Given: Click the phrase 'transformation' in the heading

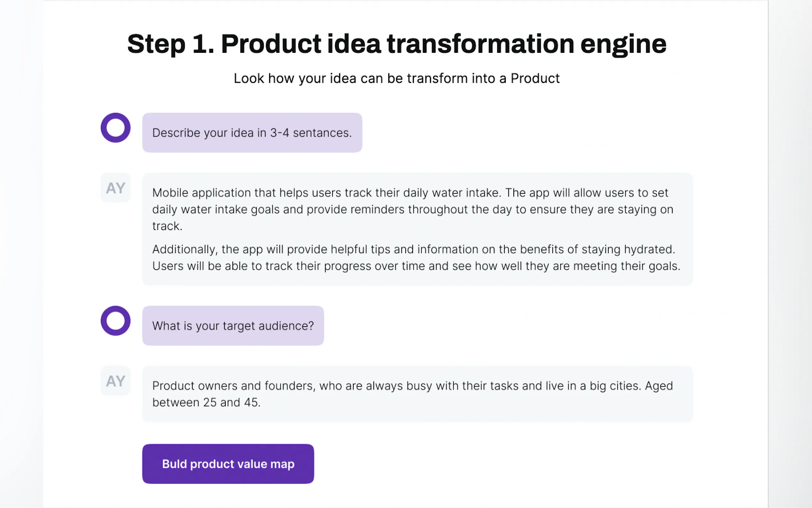Looking at the screenshot, I should click(x=480, y=44).
